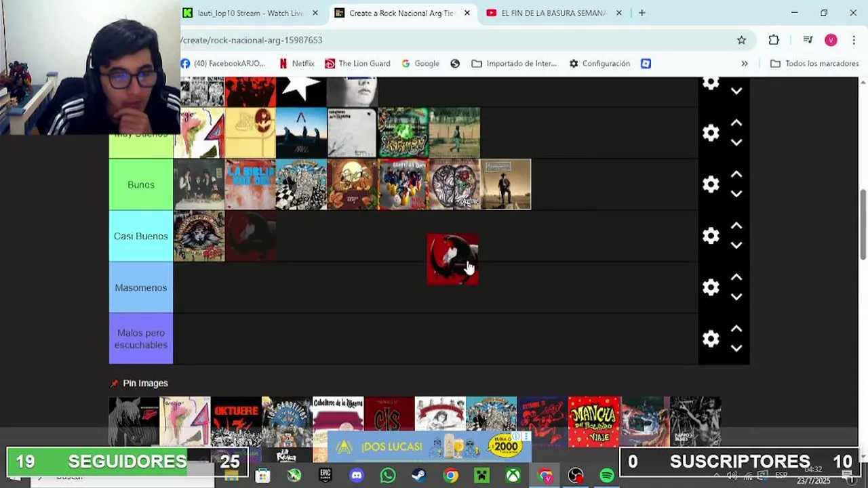Viewport: 868px width, 488px height.
Task: Open media controls icon in toolbar
Action: 808,40
